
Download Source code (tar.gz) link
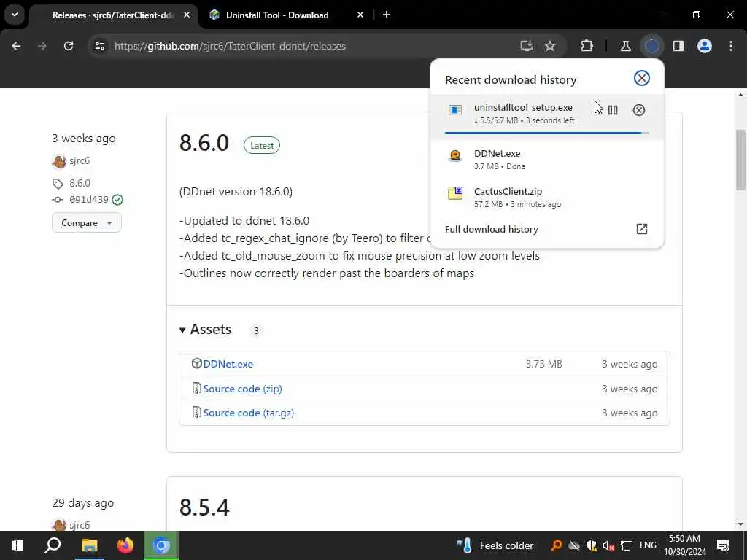click(248, 413)
